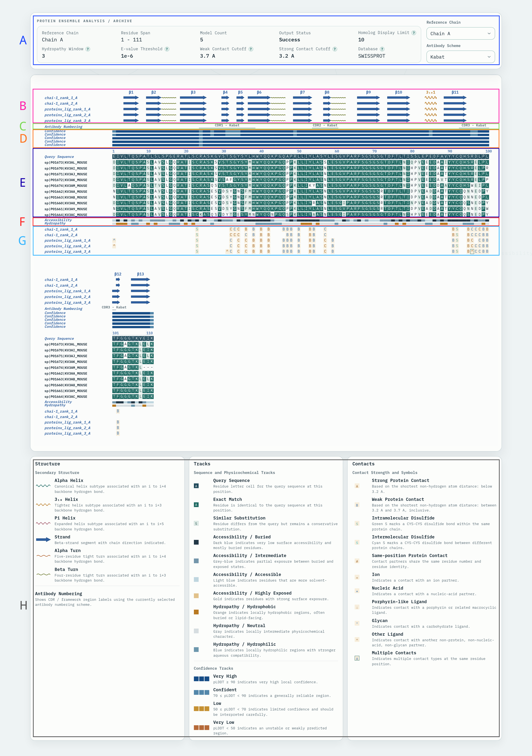Click the Hydropathy / Hydrophilic swatch

(x=196, y=650)
